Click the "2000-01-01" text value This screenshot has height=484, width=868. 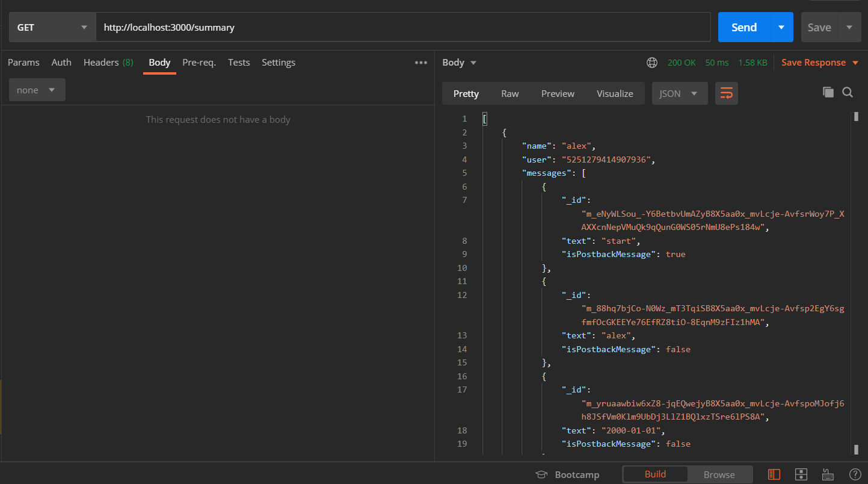tap(630, 430)
